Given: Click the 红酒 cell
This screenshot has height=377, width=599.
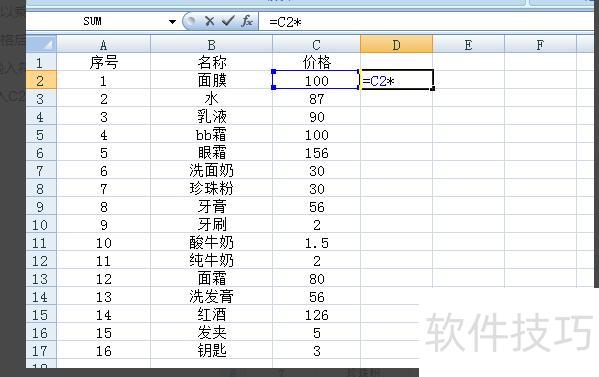Looking at the screenshot, I should pyautogui.click(x=212, y=314).
